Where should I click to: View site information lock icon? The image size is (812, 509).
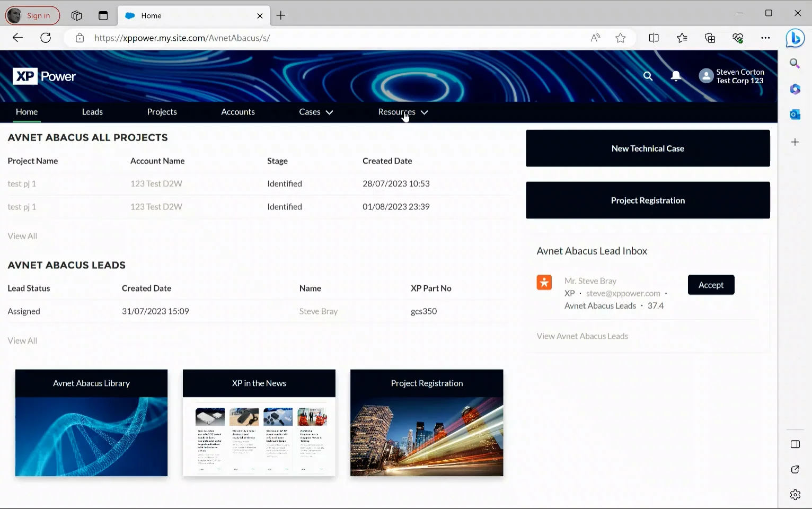click(x=80, y=38)
